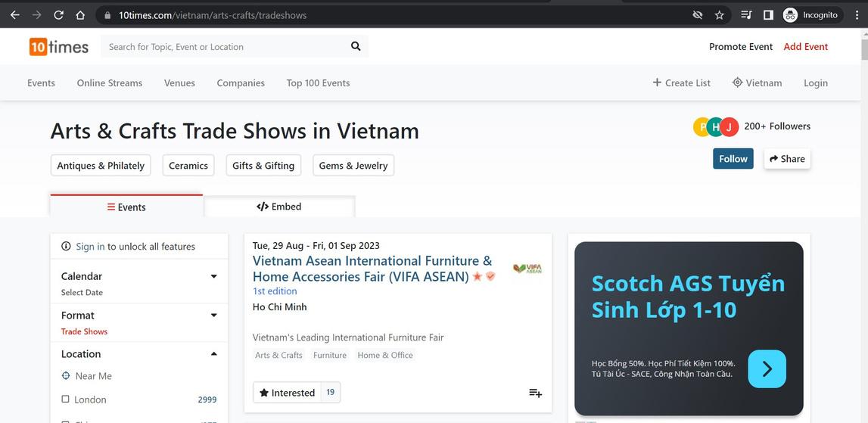Click the Ho Chi Minh location text
The height and width of the screenshot is (423, 868).
[279, 307]
